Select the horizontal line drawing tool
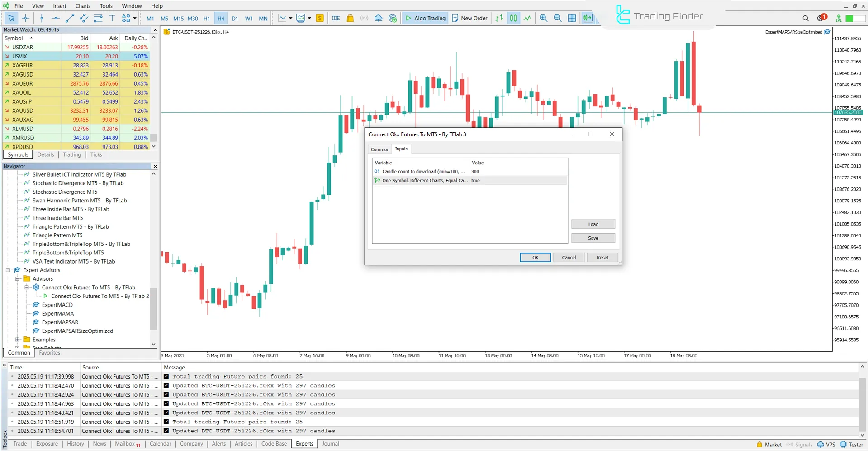 coord(56,18)
